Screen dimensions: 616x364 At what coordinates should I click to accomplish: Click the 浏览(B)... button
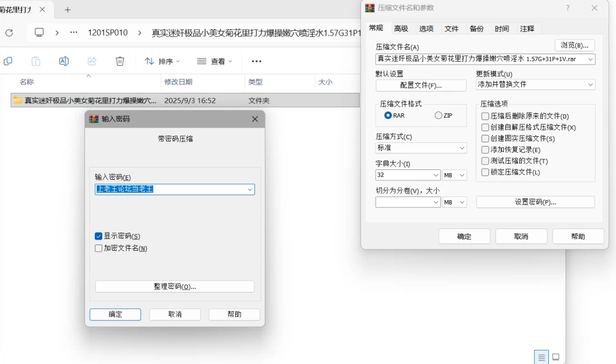tap(575, 45)
